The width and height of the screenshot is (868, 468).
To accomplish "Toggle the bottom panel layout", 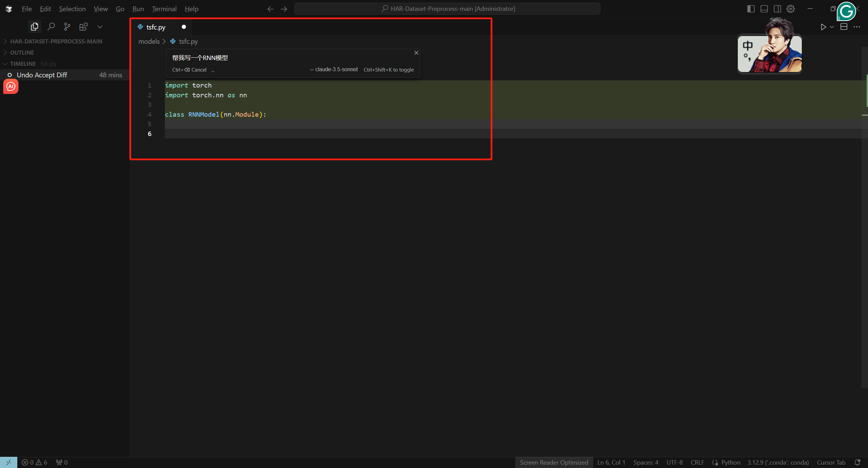I will point(764,9).
